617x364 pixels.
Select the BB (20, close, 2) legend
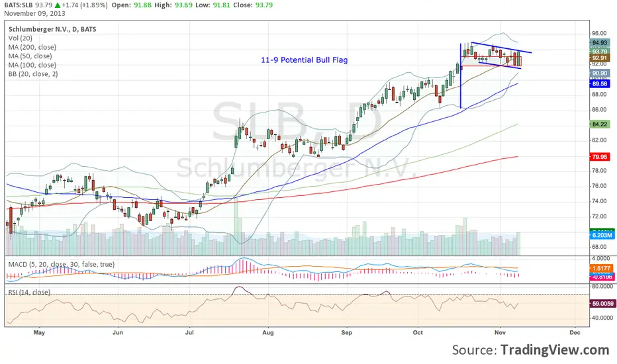(33, 74)
